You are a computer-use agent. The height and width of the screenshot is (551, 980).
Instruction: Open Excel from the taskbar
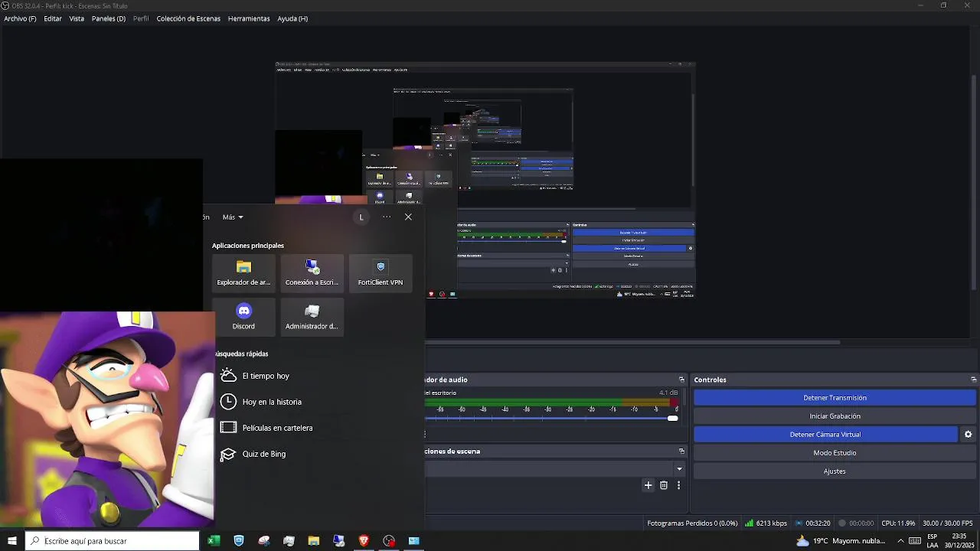(x=214, y=541)
